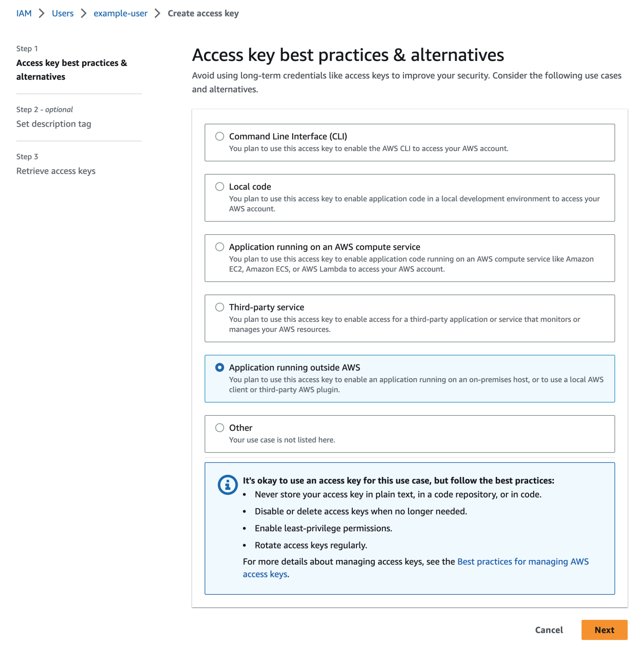This screenshot has height=650, width=644.
Task: Click the chevron after example-user breadcrumb
Action: pos(157,13)
